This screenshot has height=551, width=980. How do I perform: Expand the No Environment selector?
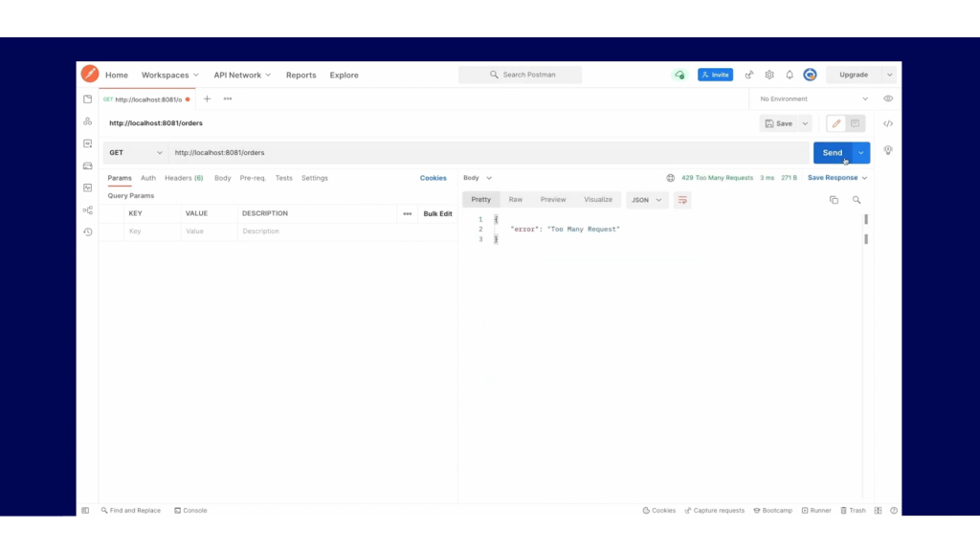pyautogui.click(x=813, y=99)
